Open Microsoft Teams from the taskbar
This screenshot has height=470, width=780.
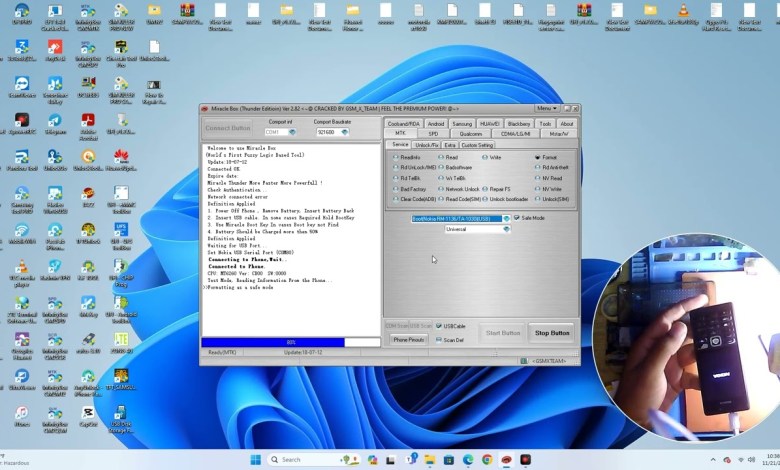coord(411,460)
